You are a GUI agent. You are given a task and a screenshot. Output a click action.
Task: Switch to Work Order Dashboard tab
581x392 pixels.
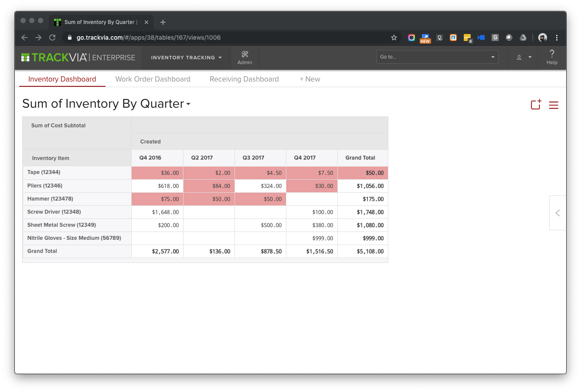(153, 79)
